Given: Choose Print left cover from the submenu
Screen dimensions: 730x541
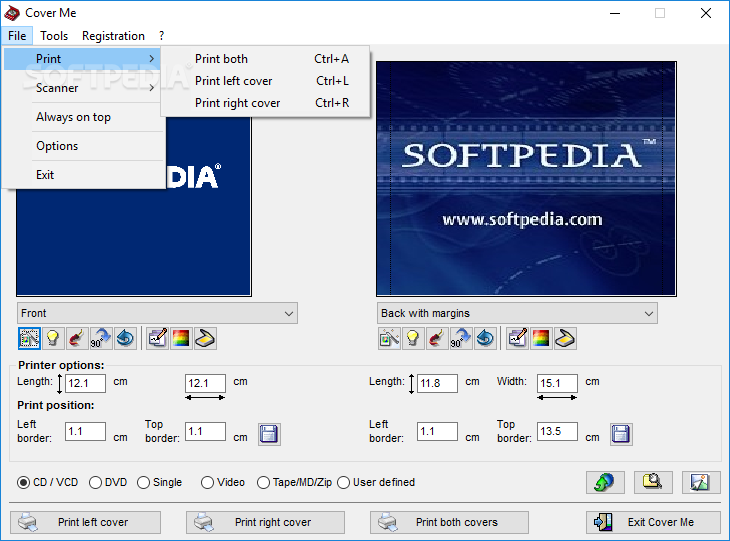Looking at the screenshot, I should pos(265,81).
